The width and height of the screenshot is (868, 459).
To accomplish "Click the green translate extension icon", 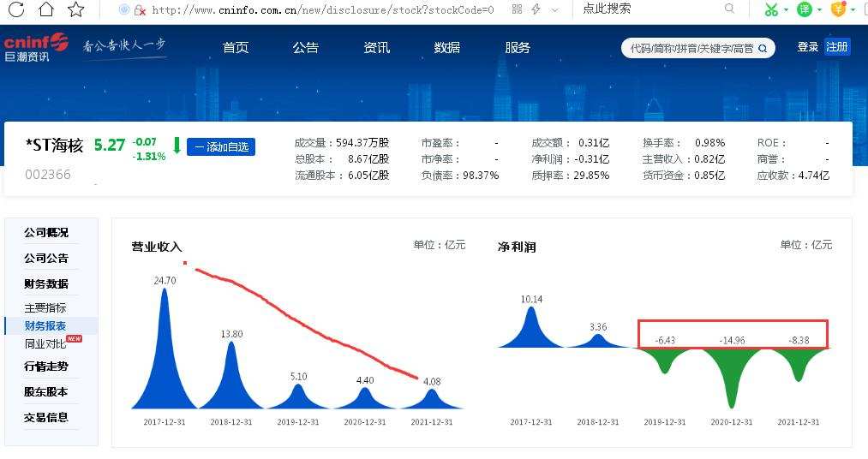I will tap(805, 9).
